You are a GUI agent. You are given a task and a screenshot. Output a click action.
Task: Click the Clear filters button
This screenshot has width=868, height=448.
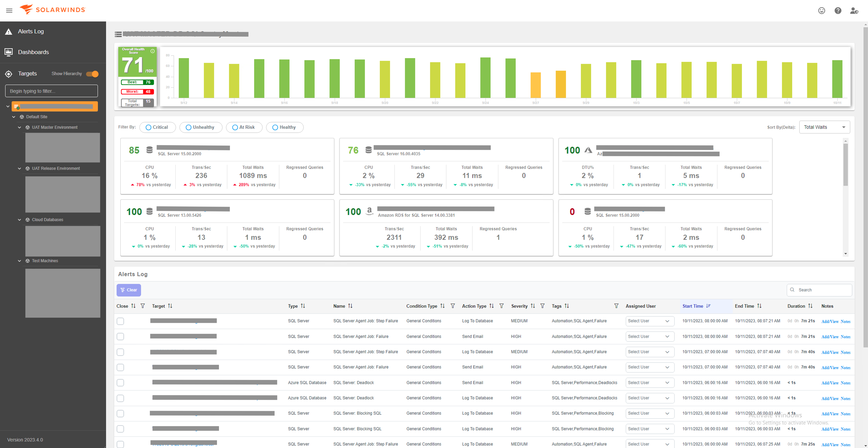point(129,290)
